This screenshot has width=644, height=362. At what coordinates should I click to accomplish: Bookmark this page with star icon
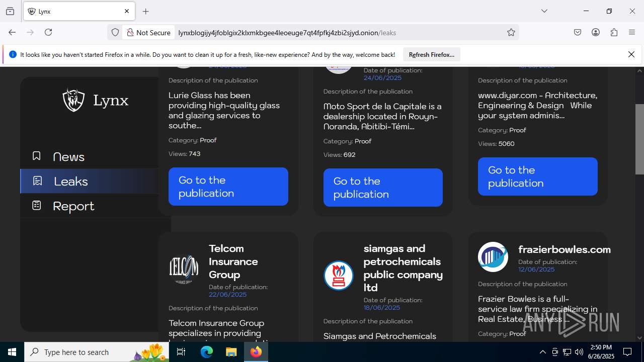pos(511,32)
